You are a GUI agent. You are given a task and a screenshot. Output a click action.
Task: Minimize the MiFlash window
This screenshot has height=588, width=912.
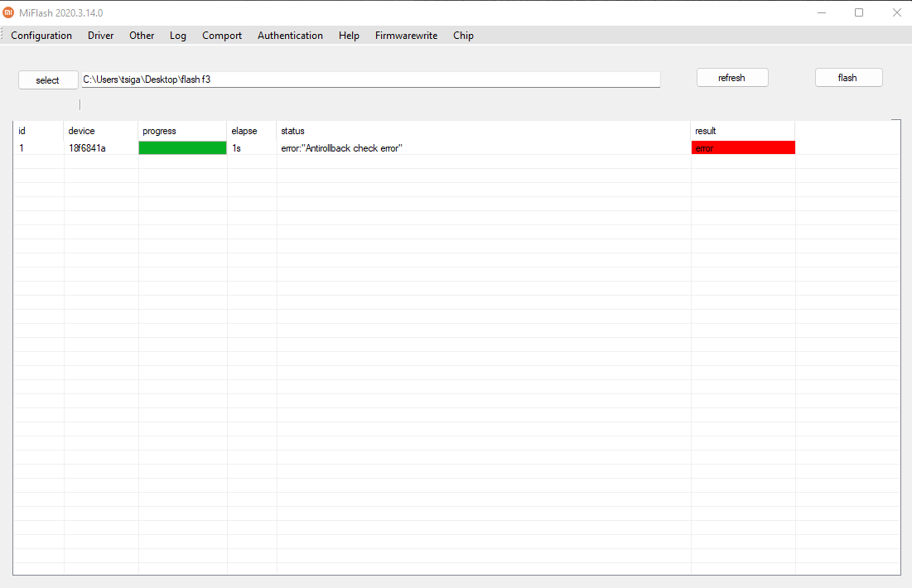[822, 12]
